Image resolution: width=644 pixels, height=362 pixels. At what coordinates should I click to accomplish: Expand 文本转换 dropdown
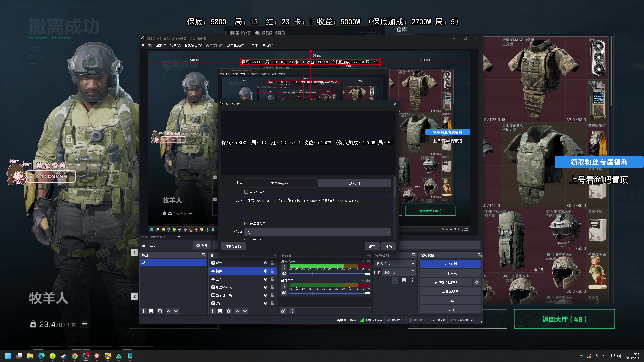point(317,232)
